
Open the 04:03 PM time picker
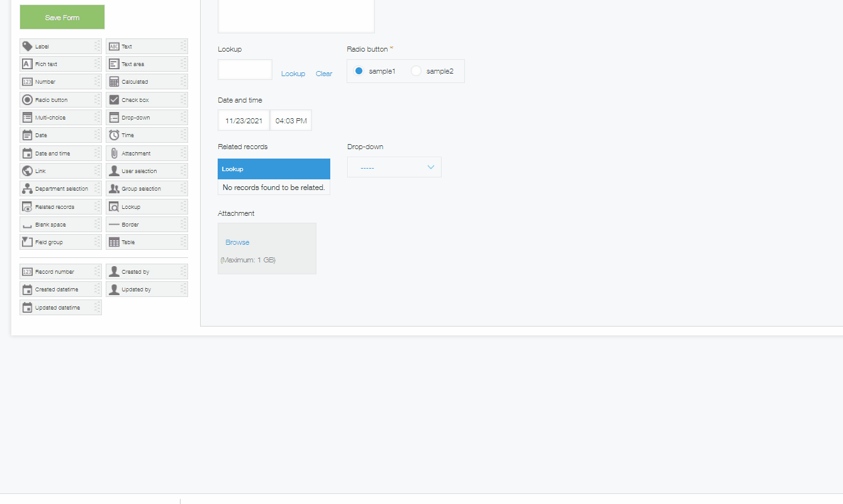(x=291, y=121)
